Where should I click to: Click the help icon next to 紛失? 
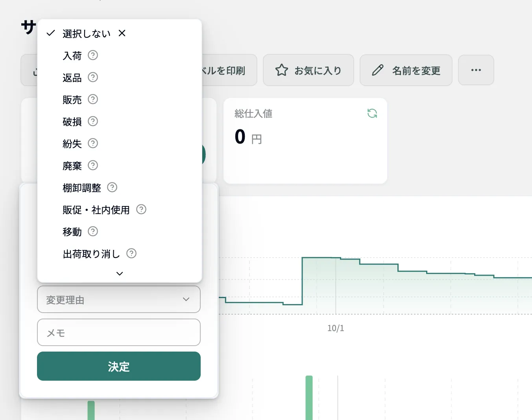[92, 144]
